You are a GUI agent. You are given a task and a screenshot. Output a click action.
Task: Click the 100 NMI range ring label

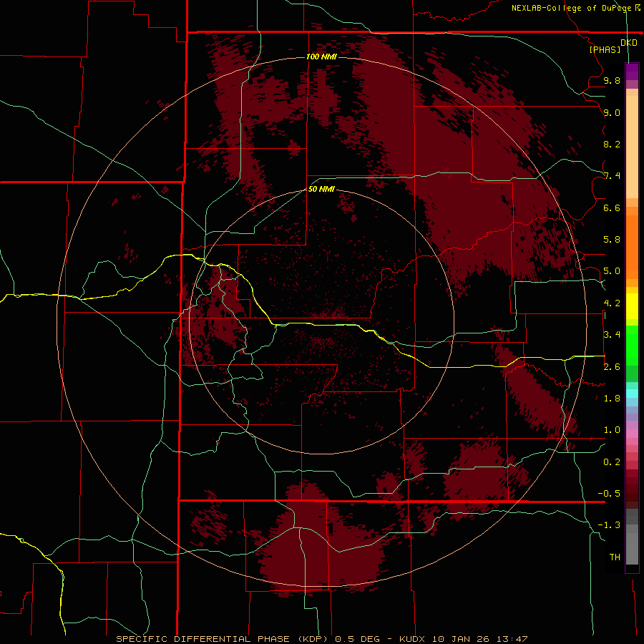[321, 57]
